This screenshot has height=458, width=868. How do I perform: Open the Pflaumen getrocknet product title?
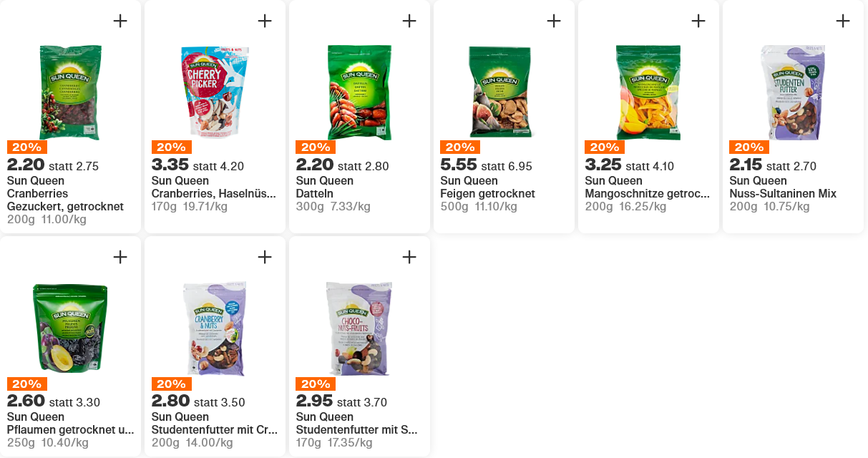(x=70, y=424)
